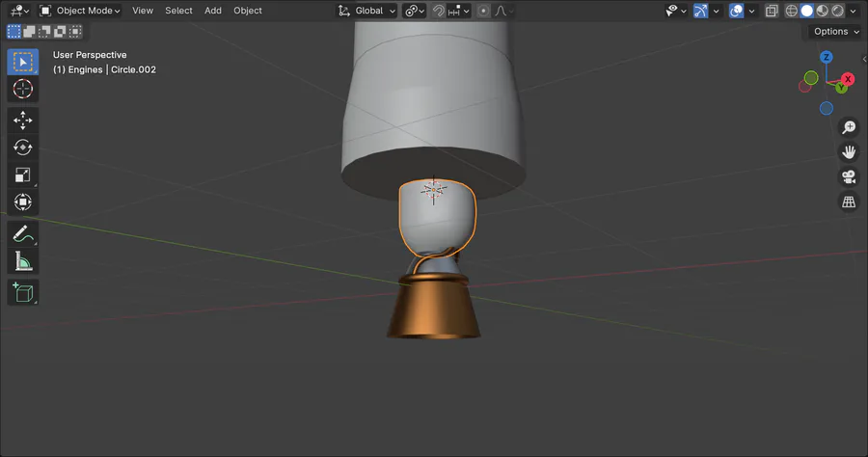Image resolution: width=868 pixels, height=457 pixels.
Task: Open the Options dropdown
Action: click(x=836, y=32)
